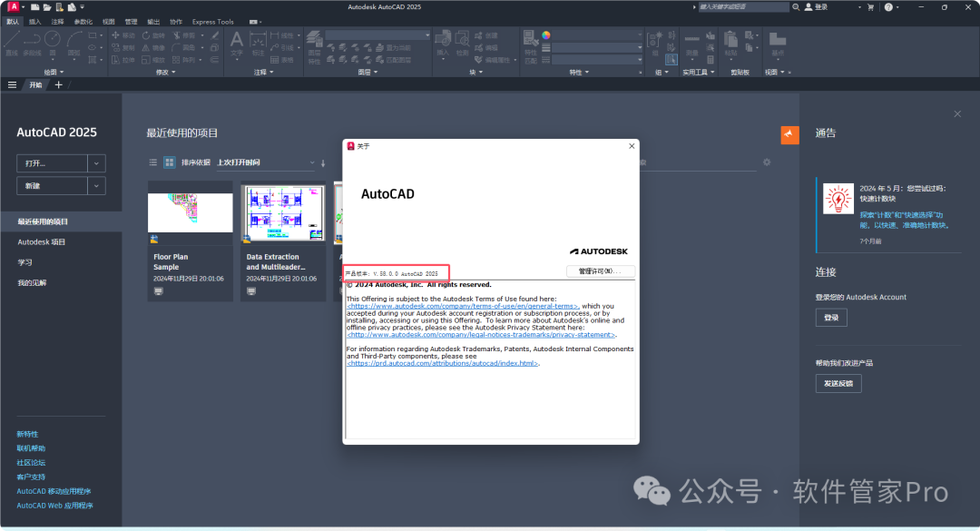
Task: Expand the 注释 panel flyout
Action: tap(264, 72)
